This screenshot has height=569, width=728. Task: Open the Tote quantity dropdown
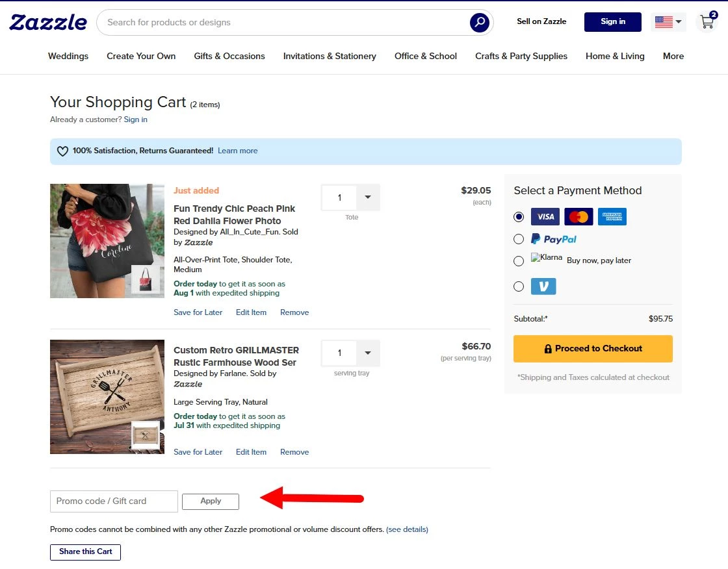pos(368,197)
